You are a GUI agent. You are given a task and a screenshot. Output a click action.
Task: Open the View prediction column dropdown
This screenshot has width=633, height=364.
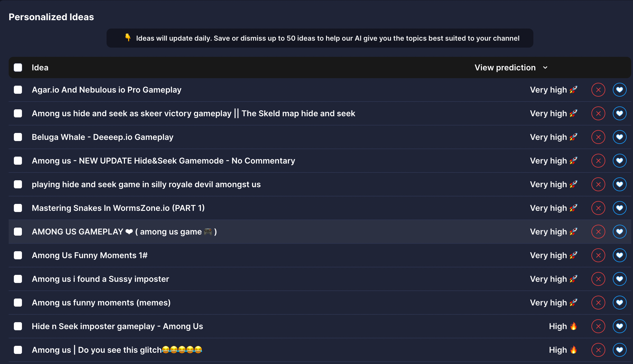coord(511,67)
